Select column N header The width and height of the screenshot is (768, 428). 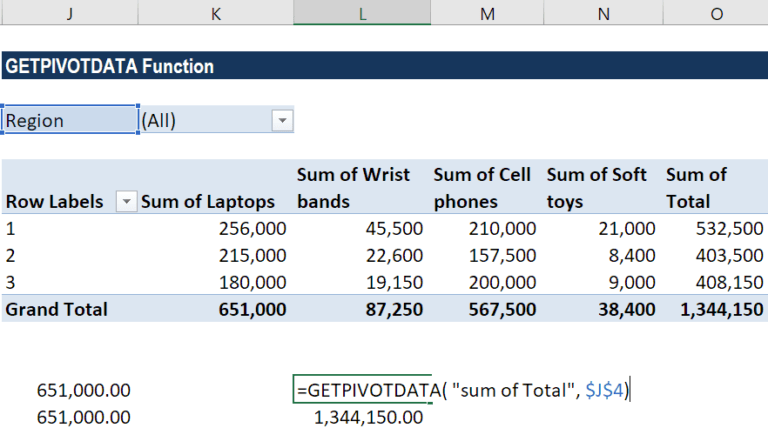click(602, 13)
